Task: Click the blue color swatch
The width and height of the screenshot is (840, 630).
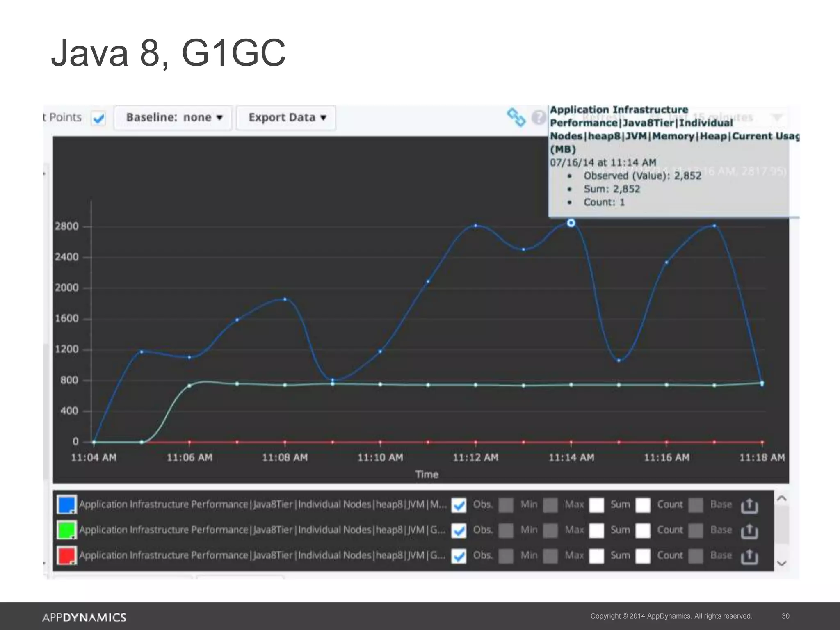Action: click(x=66, y=504)
